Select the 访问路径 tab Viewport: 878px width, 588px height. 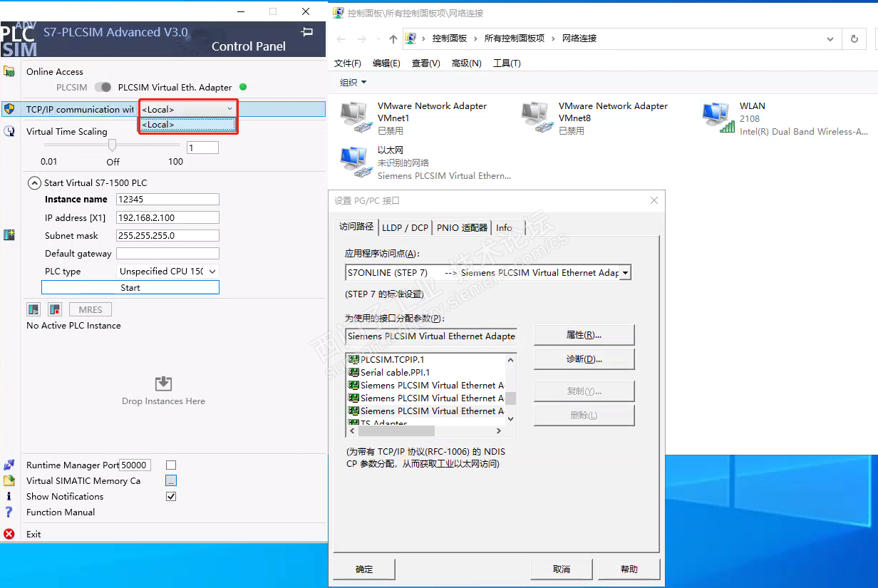(x=356, y=226)
